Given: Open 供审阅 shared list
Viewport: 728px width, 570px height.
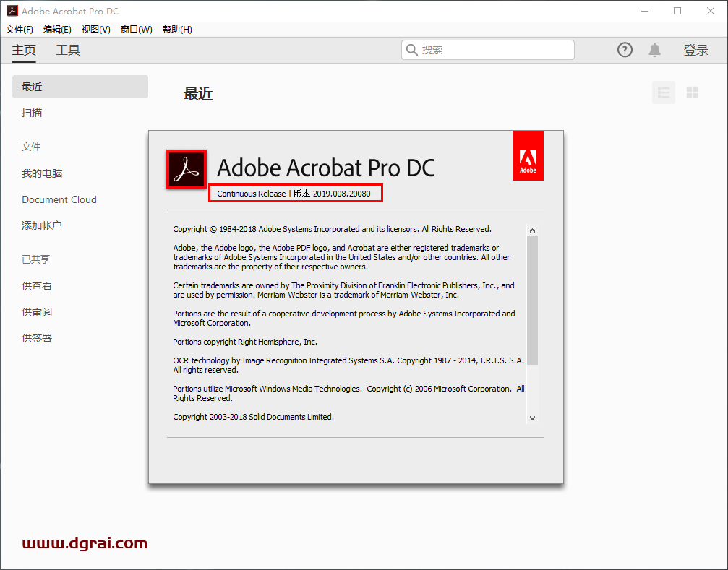Looking at the screenshot, I should click(37, 312).
